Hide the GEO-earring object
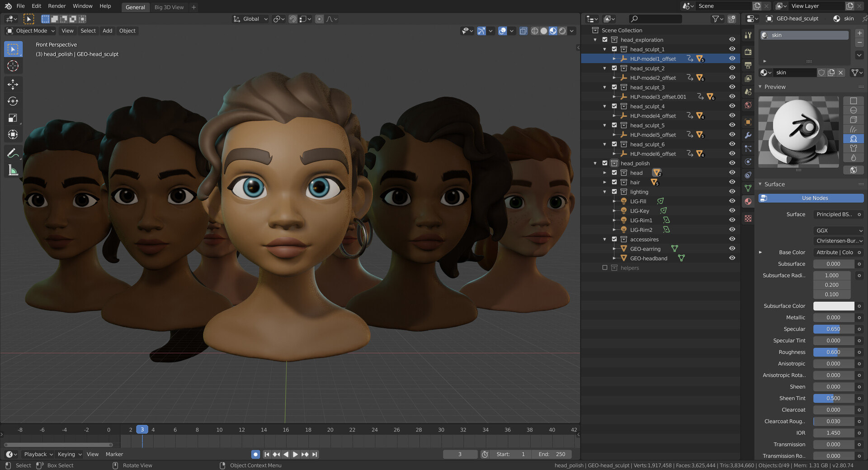This screenshot has height=470, width=868. pos(732,248)
